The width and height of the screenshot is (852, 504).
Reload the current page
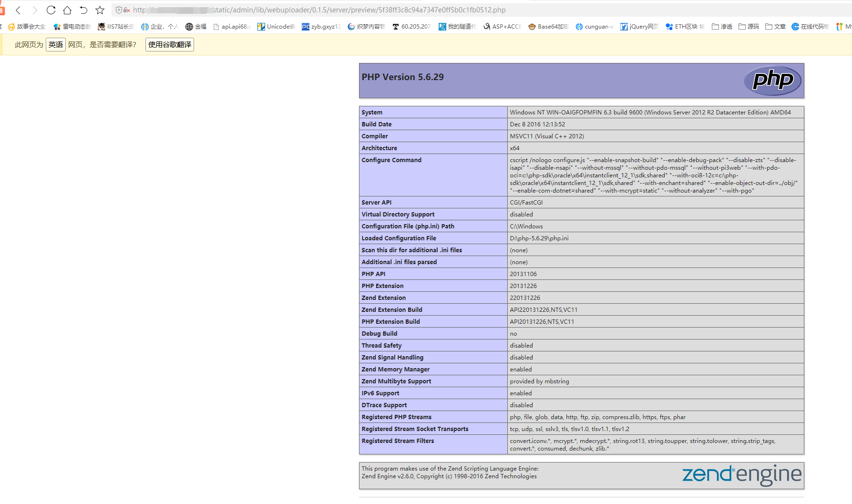(x=51, y=10)
